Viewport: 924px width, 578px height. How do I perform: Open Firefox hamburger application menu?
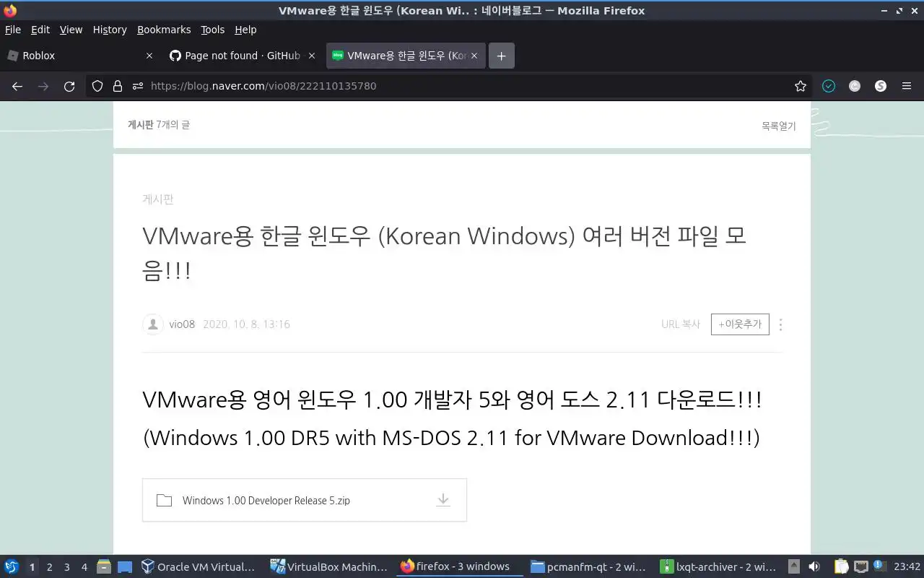click(x=907, y=86)
